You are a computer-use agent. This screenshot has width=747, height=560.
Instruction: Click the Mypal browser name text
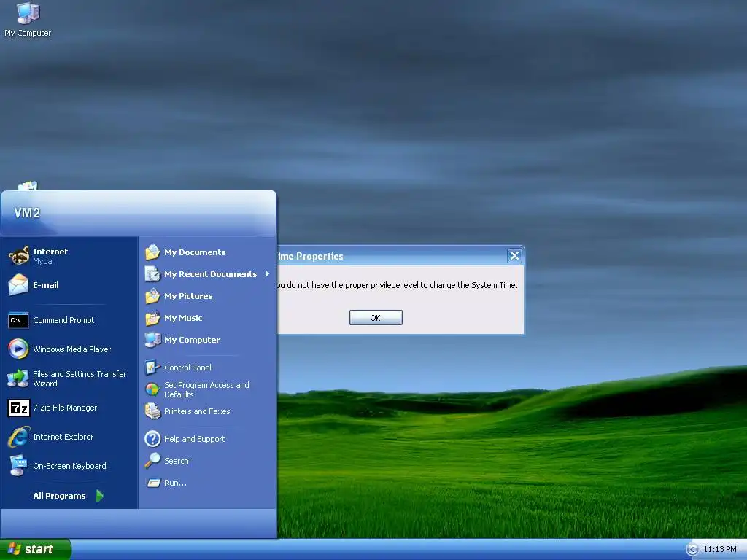point(43,262)
